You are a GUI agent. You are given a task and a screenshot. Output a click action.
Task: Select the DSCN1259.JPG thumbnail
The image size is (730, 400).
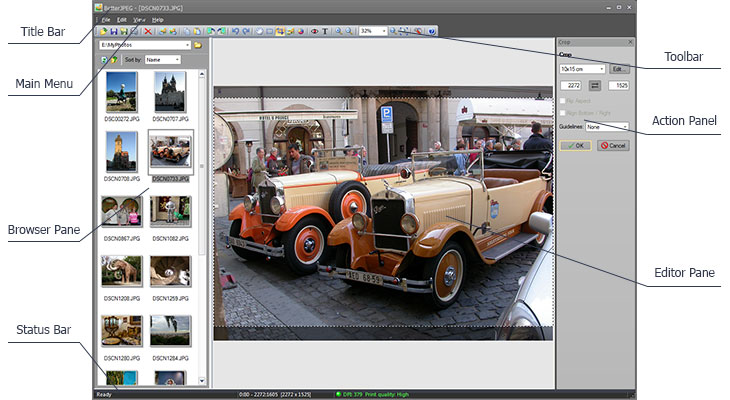pos(170,271)
